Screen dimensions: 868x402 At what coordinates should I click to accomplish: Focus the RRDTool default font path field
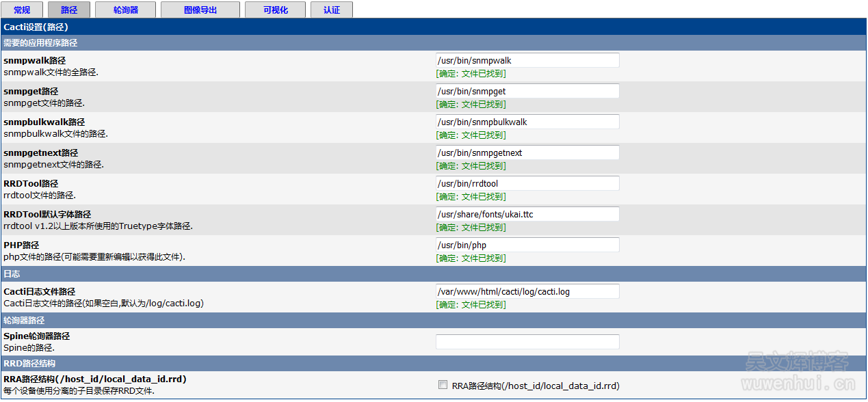click(527, 215)
